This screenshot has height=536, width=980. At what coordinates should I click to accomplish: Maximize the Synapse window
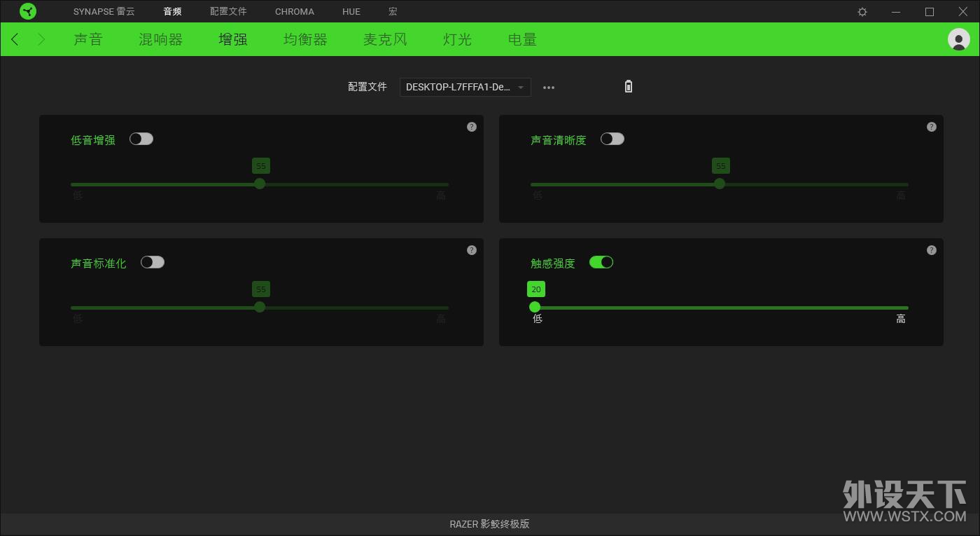tap(930, 12)
